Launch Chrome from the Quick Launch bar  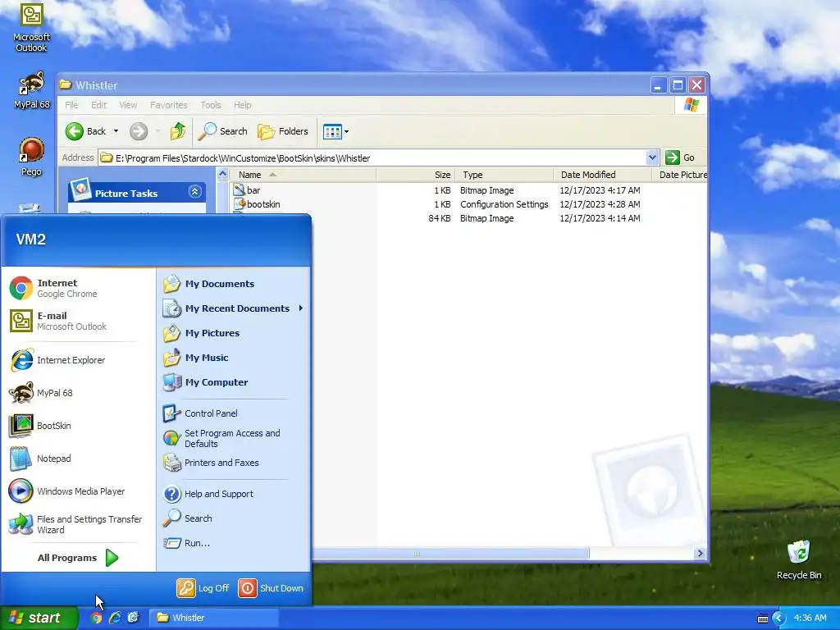pyautogui.click(x=97, y=618)
